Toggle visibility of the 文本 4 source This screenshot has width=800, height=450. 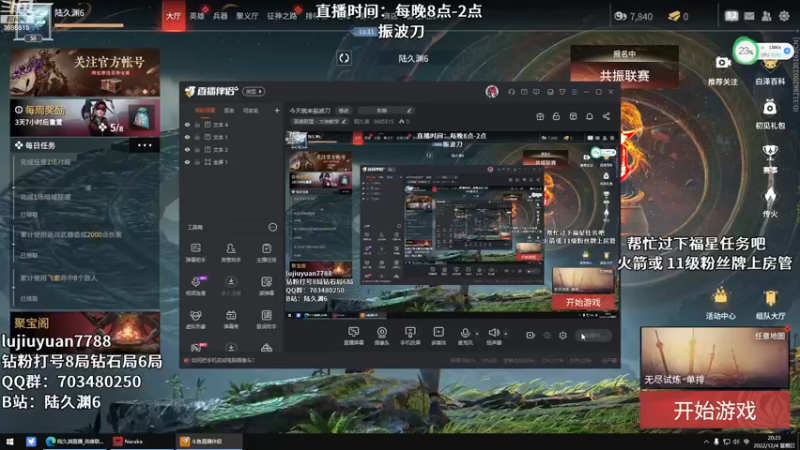[x=187, y=124]
